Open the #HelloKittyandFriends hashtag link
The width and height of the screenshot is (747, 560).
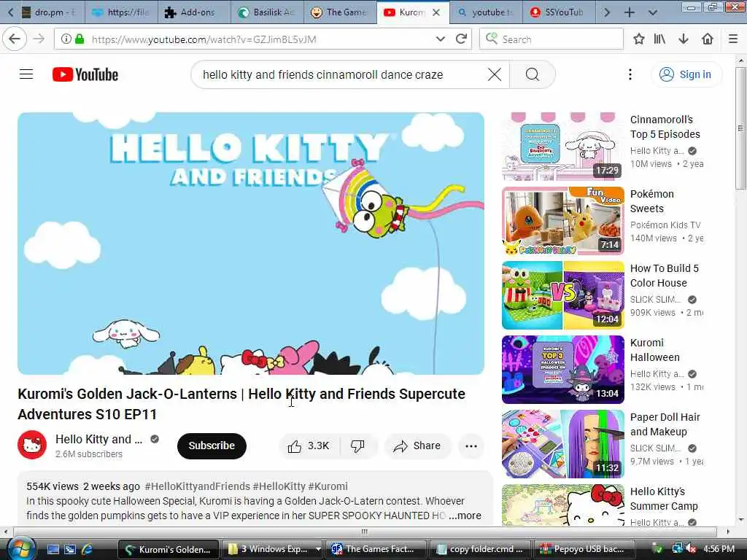[197, 486]
